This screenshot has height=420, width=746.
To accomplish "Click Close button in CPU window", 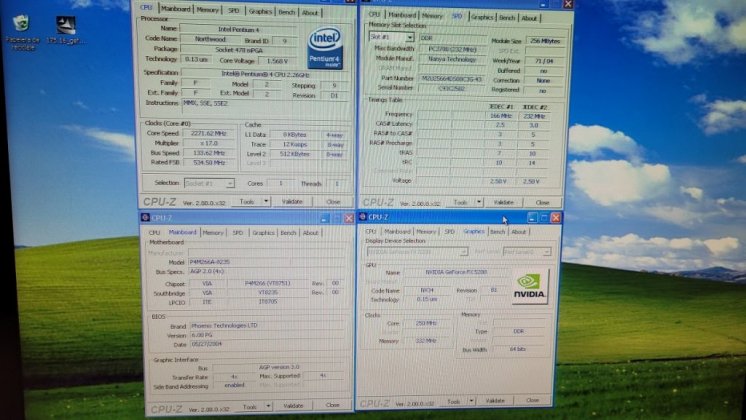I will click(333, 202).
